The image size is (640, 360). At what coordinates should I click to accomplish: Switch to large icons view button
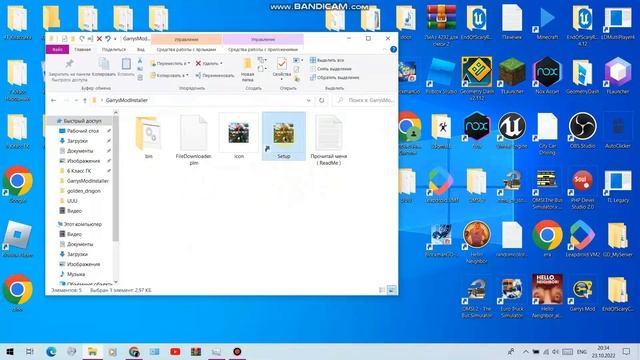[x=391, y=290]
